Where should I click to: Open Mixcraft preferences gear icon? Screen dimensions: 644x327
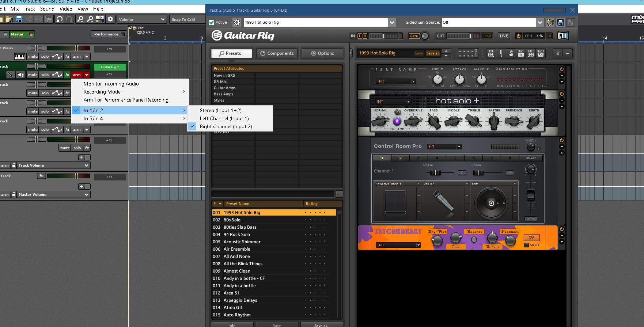(x=110, y=19)
